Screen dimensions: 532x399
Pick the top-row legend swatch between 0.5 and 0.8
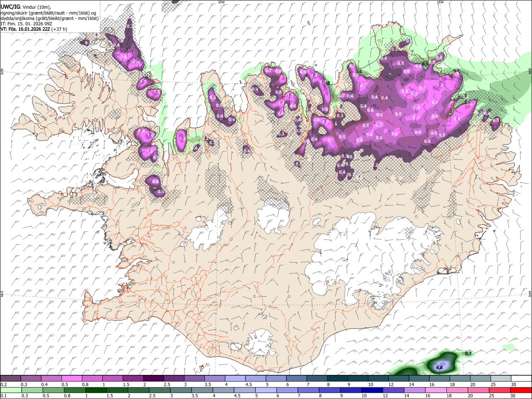(72, 378)
